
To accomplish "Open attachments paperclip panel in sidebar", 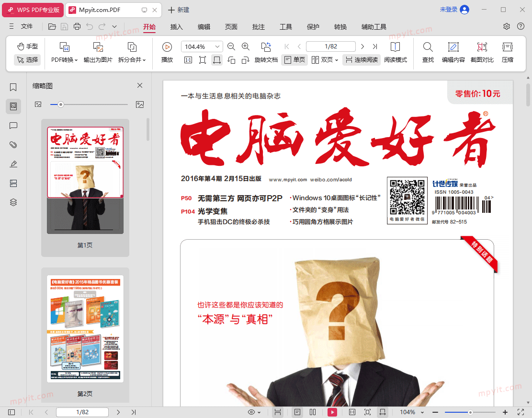I will 13,145.
